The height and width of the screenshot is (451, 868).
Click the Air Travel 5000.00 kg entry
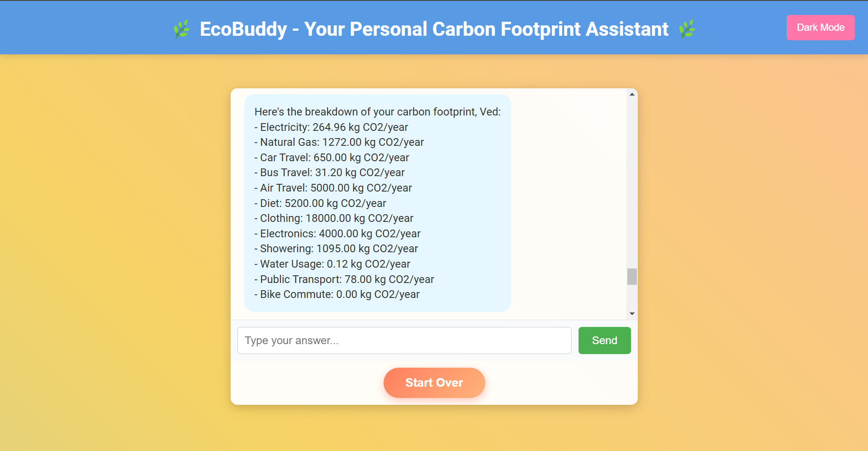coord(333,188)
